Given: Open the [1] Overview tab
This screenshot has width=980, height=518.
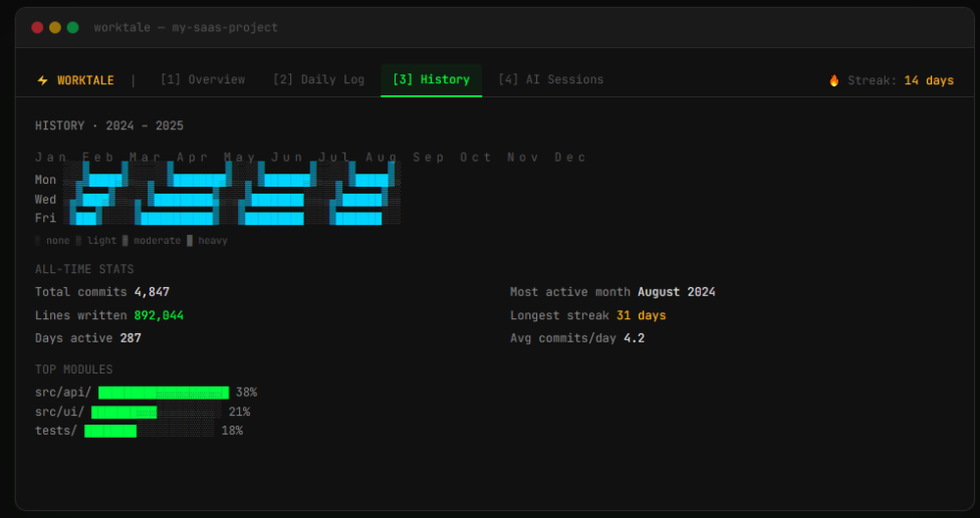Looking at the screenshot, I should click(203, 79).
